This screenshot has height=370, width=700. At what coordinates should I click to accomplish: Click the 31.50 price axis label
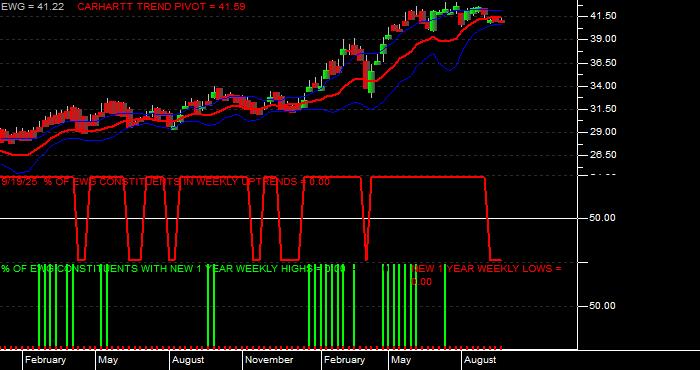[x=603, y=109]
